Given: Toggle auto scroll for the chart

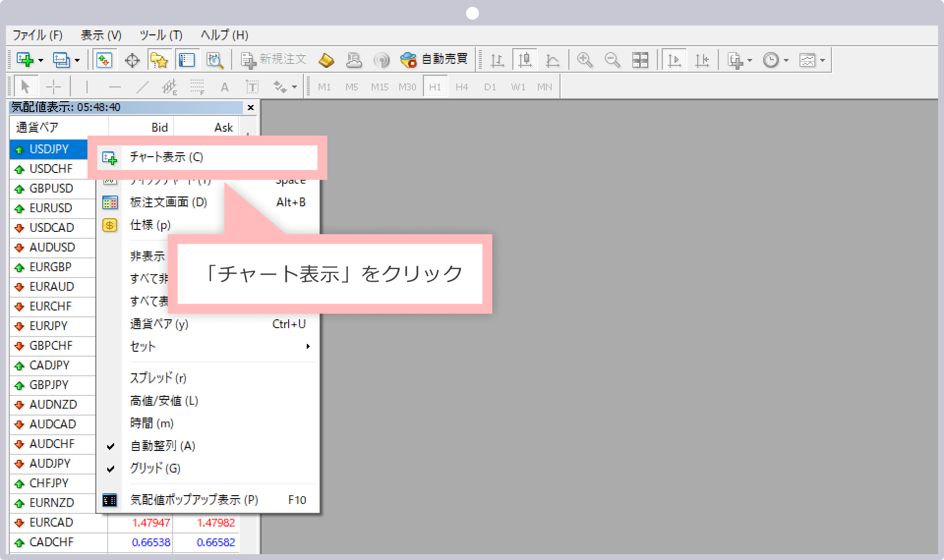Looking at the screenshot, I should [674, 59].
